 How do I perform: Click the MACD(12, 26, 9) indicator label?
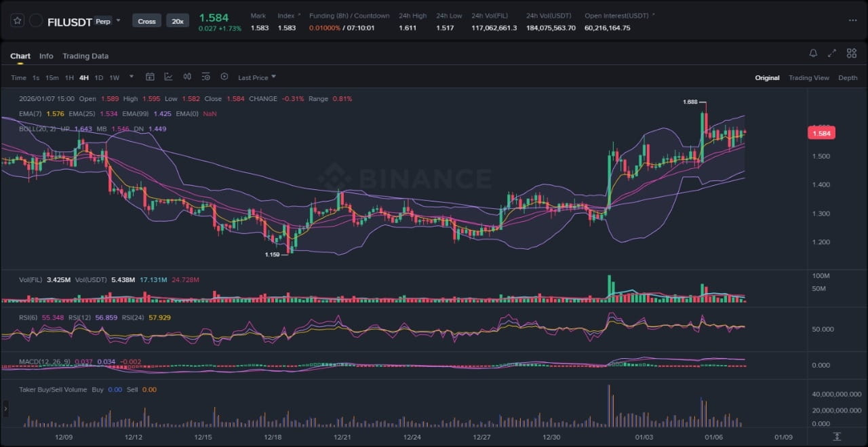[x=45, y=362]
